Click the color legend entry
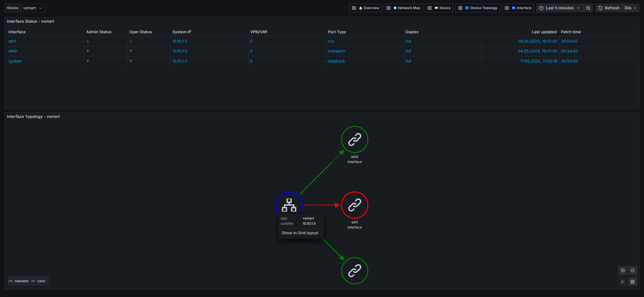Image resolution: width=644 pixels, height=297 pixels. (x=39, y=281)
